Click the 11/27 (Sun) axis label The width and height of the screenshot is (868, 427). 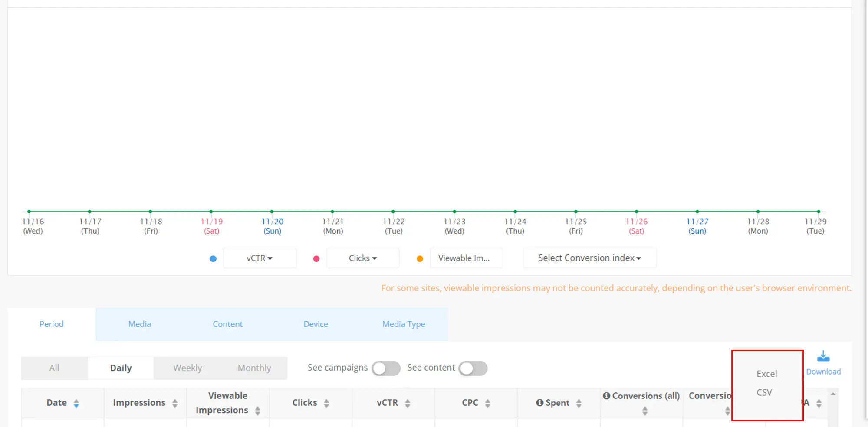tap(697, 226)
